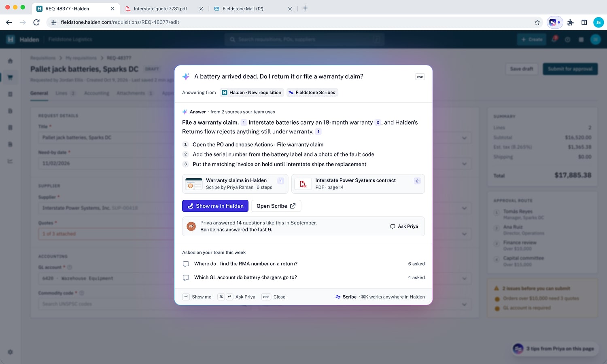This screenshot has height=364, width=607.
Task: Open the Interstate Power Systems contract PDF card
Action: 358,184
